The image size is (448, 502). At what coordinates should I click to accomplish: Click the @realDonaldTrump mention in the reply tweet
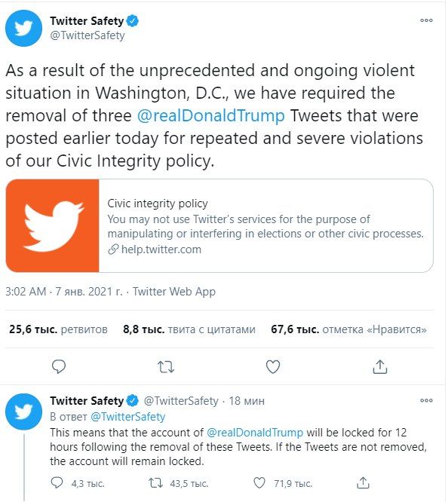tap(255, 433)
